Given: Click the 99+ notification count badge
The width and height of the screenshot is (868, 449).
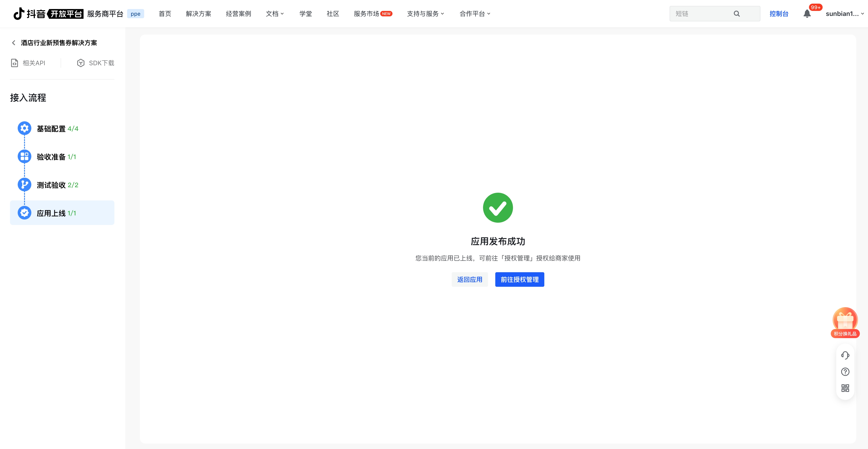Looking at the screenshot, I should [x=815, y=7].
